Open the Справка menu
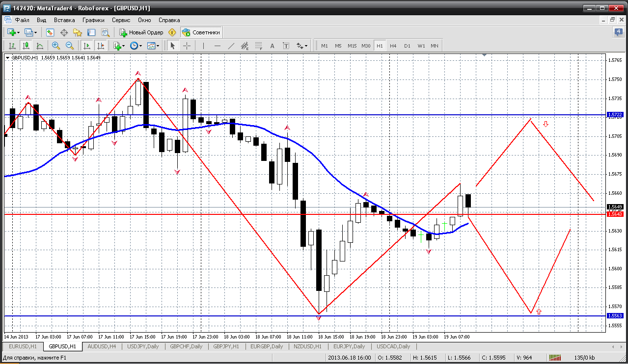628x364 pixels. pyautogui.click(x=169, y=20)
